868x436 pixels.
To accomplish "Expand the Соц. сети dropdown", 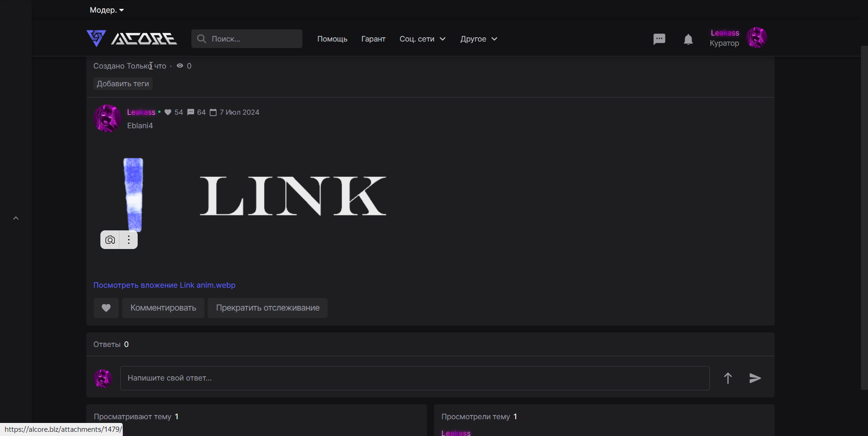I will pos(422,39).
